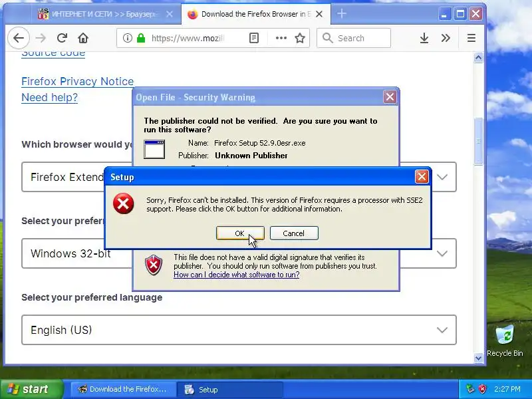Screen dimensions: 532x399
Task: Click in the Search box
Action: point(354,38)
